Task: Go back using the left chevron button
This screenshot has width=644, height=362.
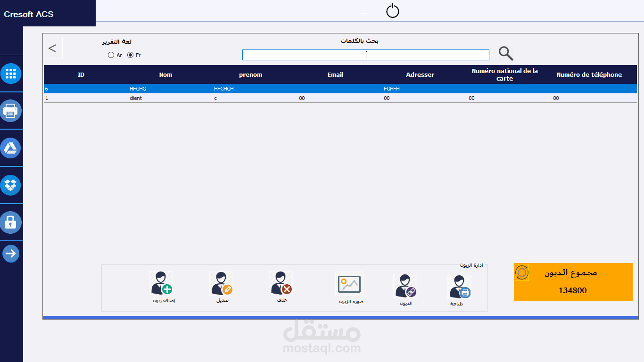Action: [52, 48]
